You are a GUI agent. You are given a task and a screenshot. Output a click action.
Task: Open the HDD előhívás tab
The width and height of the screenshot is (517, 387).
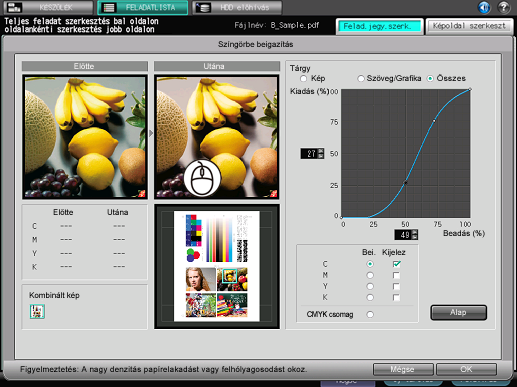[237, 7]
